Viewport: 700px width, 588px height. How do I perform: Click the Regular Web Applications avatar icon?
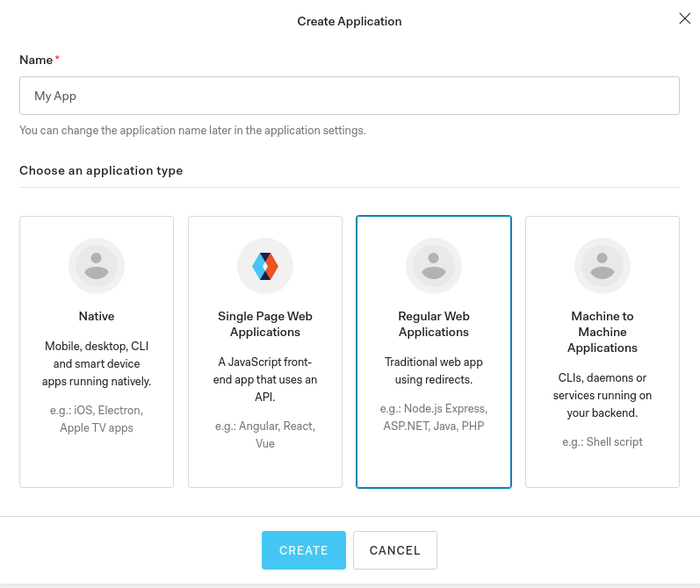pyautogui.click(x=434, y=266)
